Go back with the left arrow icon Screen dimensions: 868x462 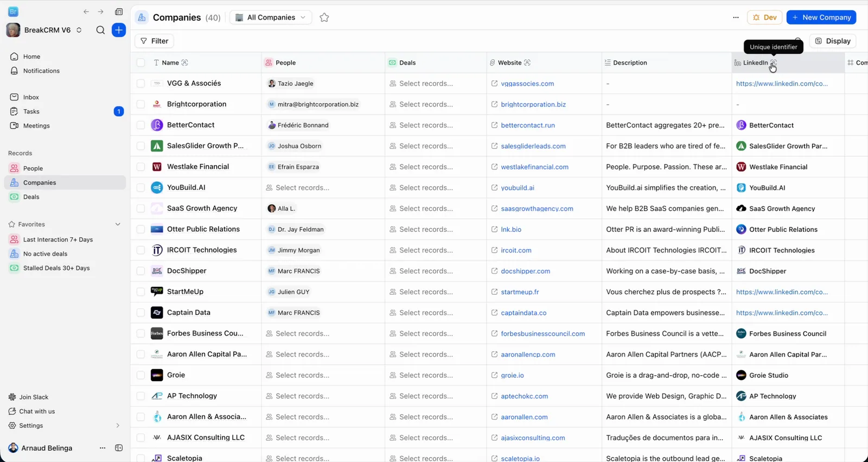(86, 11)
